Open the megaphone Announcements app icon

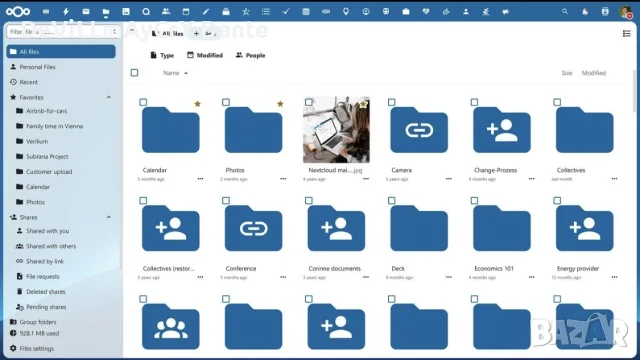pyautogui.click(x=506, y=12)
